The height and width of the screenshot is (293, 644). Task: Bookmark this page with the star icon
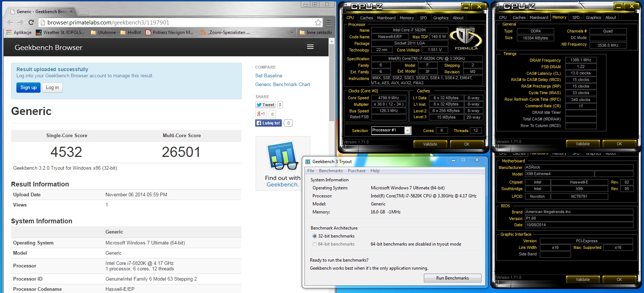point(318,22)
